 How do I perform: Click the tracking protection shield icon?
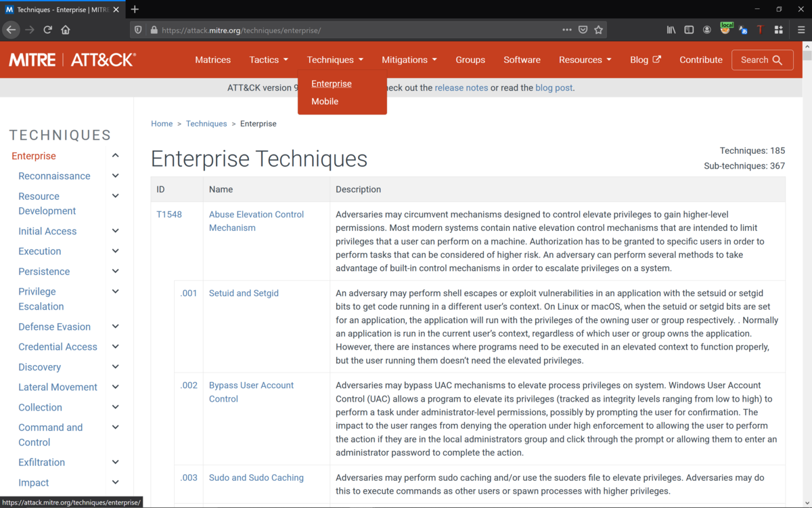pyautogui.click(x=139, y=30)
